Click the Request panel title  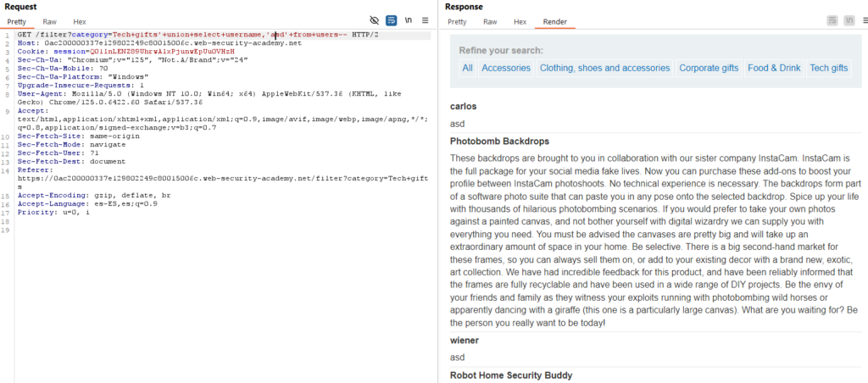[x=21, y=7]
